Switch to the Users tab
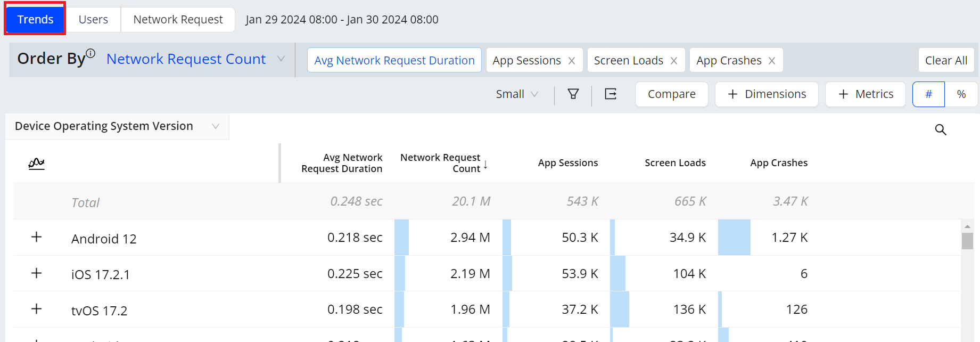The width and height of the screenshot is (980, 342). point(93,20)
